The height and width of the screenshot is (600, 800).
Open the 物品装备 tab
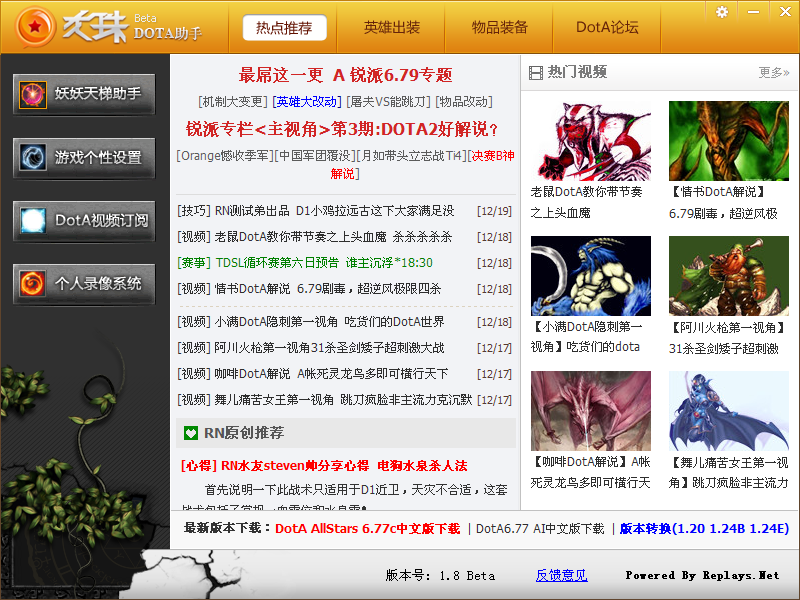tap(499, 28)
